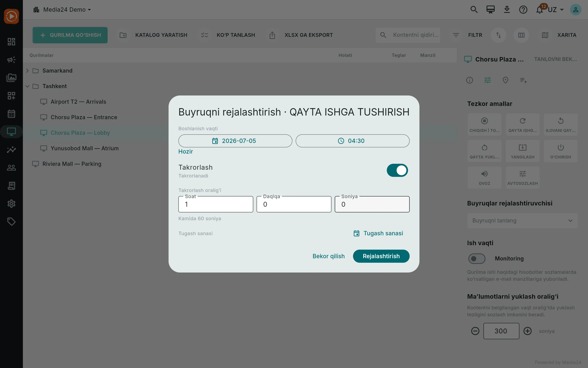588x368 pixels.
Task: Open Media24 Demo organization dropdown
Action: pos(62,10)
